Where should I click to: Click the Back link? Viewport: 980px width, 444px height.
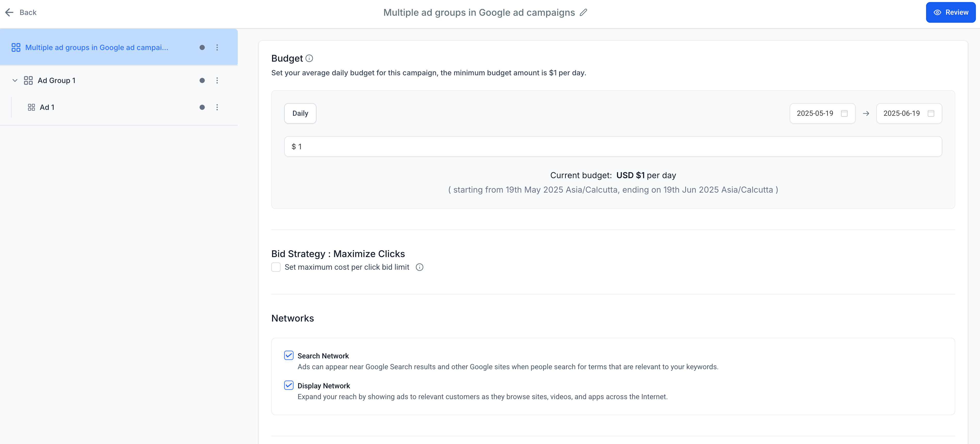[x=28, y=13]
